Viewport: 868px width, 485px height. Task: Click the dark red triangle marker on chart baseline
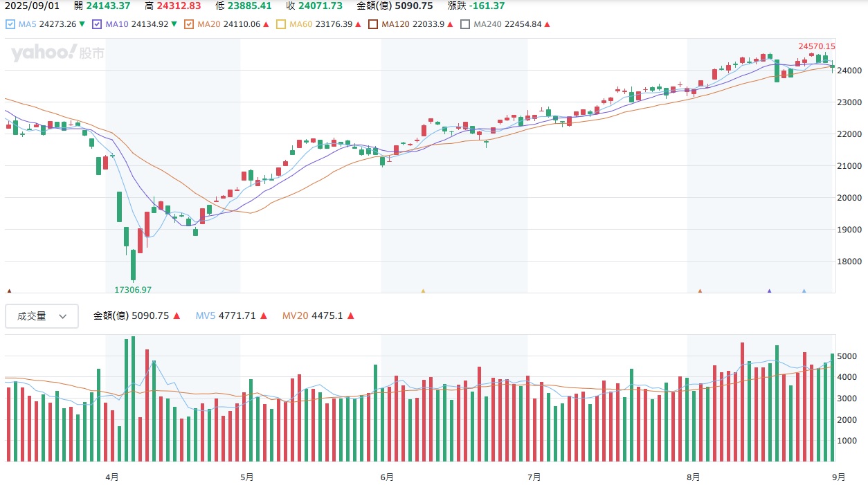pyautogui.click(x=9, y=291)
